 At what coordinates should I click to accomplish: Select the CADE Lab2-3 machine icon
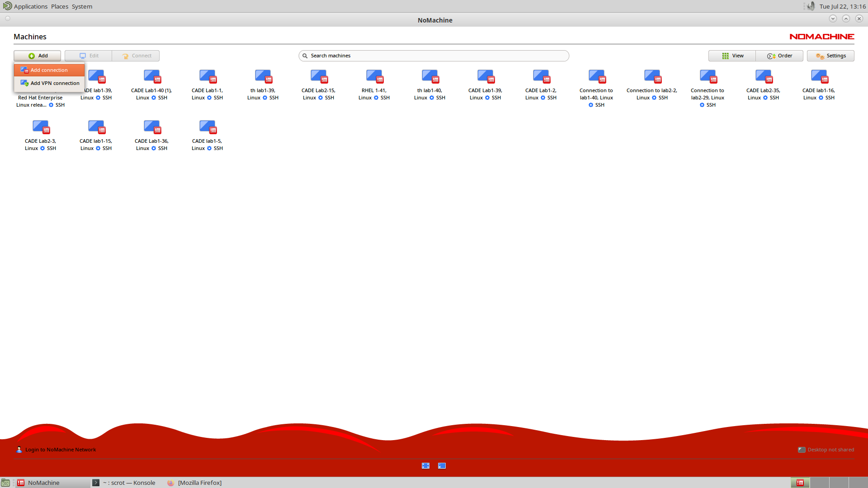pos(41,127)
